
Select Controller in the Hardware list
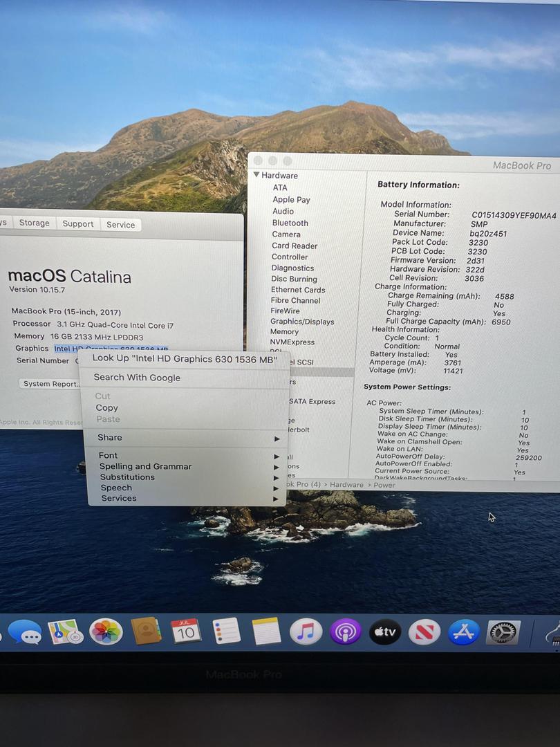point(290,257)
